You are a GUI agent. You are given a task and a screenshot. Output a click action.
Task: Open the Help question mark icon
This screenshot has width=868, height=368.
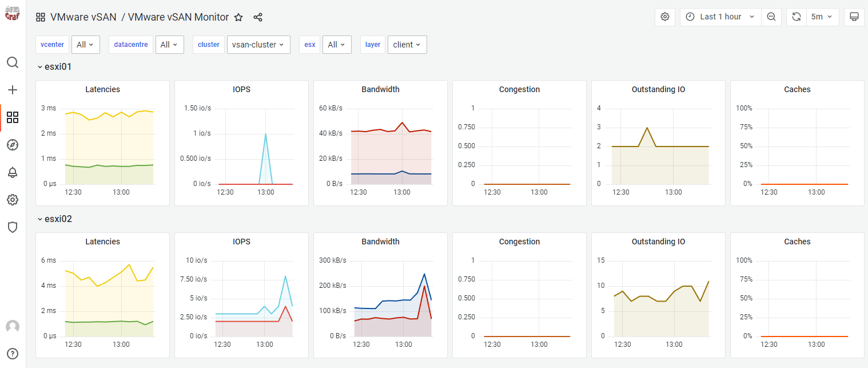13,353
